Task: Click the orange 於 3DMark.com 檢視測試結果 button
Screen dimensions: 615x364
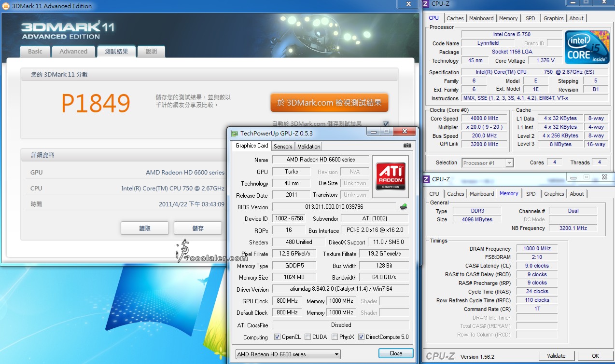Action: click(x=329, y=103)
